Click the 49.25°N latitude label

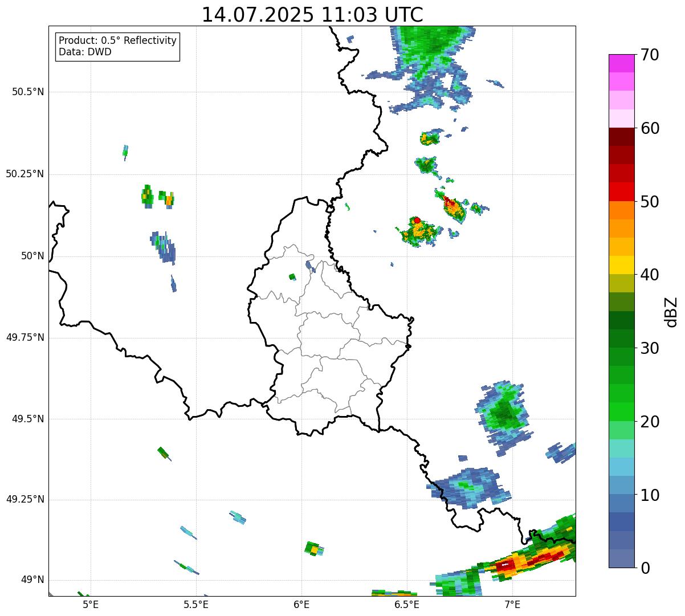coord(25,499)
